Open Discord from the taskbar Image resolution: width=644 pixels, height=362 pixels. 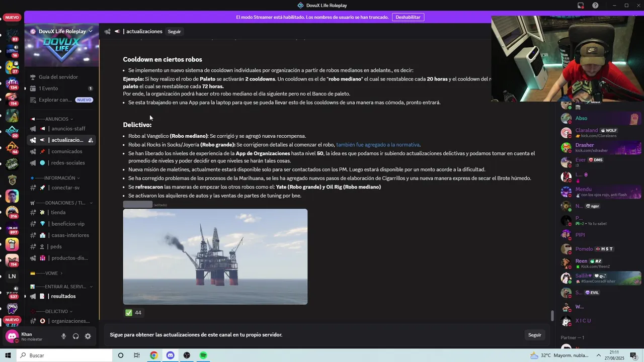pyautogui.click(x=171, y=355)
